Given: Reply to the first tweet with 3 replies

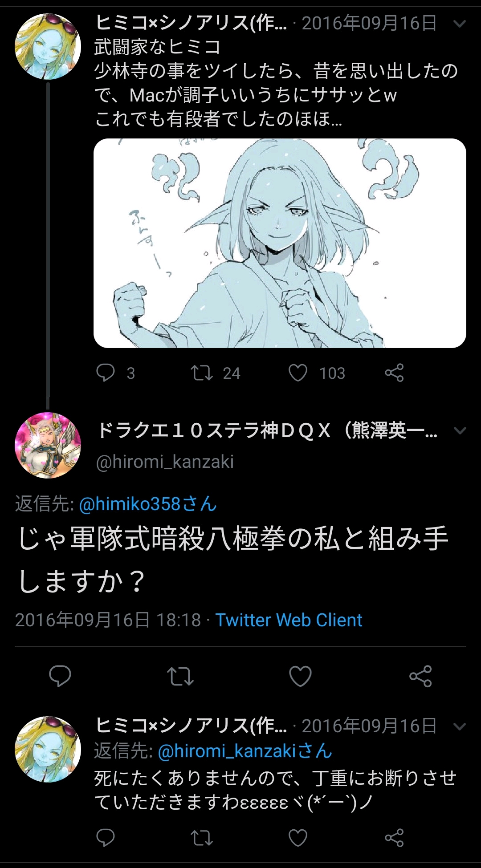Looking at the screenshot, I should tap(106, 373).
